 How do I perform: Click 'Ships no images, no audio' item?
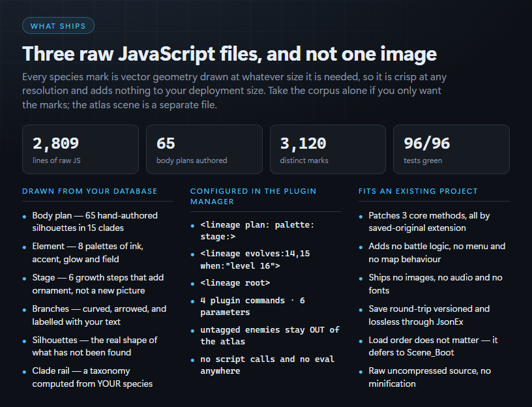click(x=436, y=284)
